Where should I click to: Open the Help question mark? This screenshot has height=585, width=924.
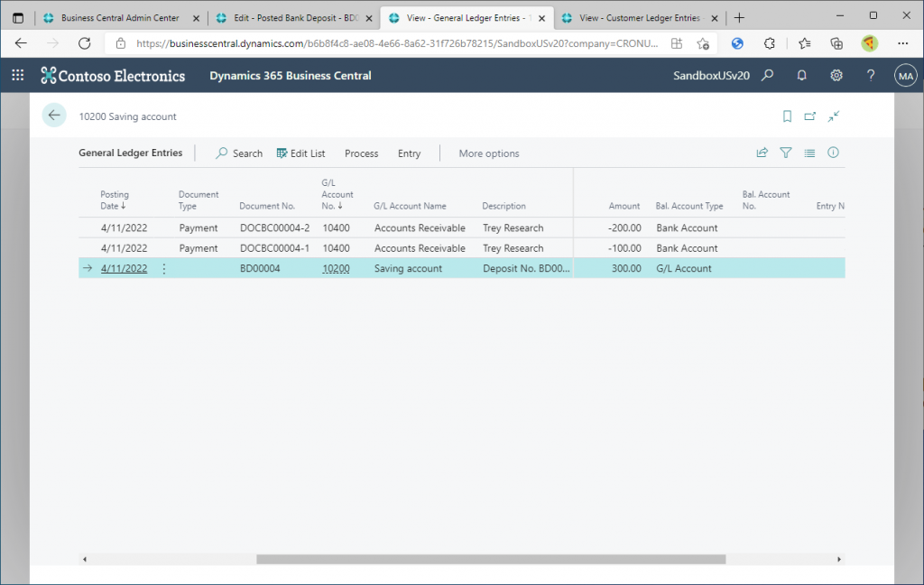(x=871, y=76)
